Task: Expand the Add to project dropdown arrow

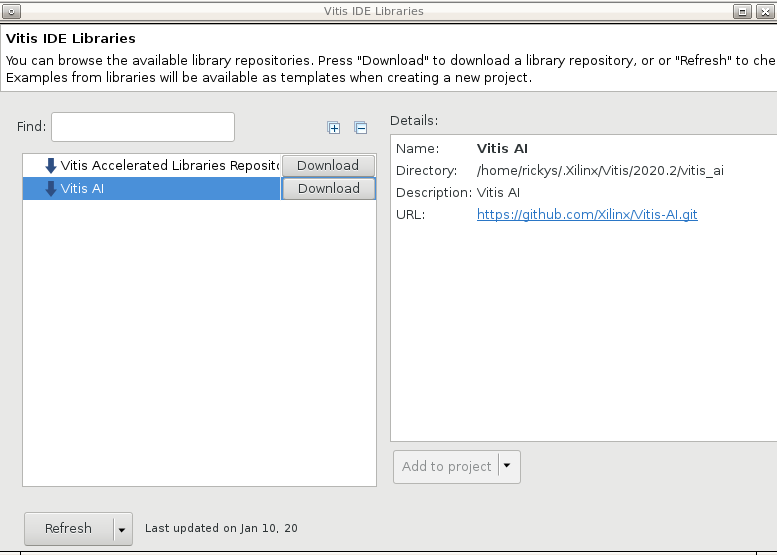Action: (508, 467)
